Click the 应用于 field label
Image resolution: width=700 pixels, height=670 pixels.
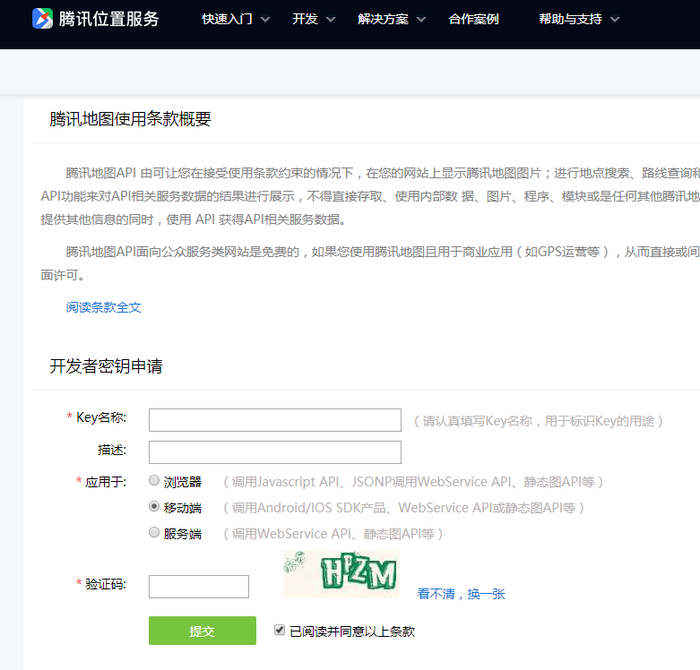[106, 482]
